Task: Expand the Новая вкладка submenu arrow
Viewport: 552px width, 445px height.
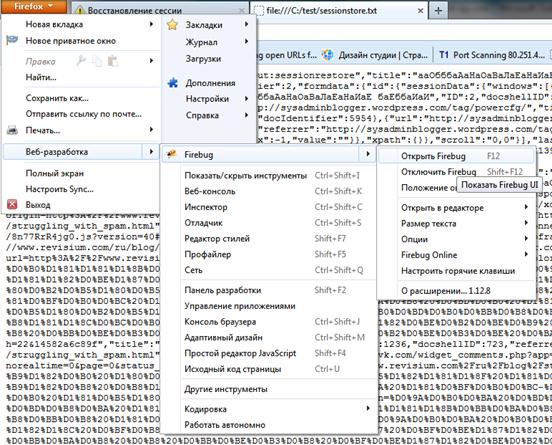Action: coord(151,24)
